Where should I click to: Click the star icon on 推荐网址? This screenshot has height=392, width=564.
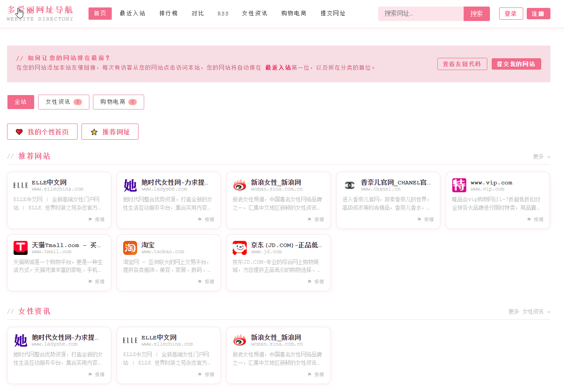(94, 132)
